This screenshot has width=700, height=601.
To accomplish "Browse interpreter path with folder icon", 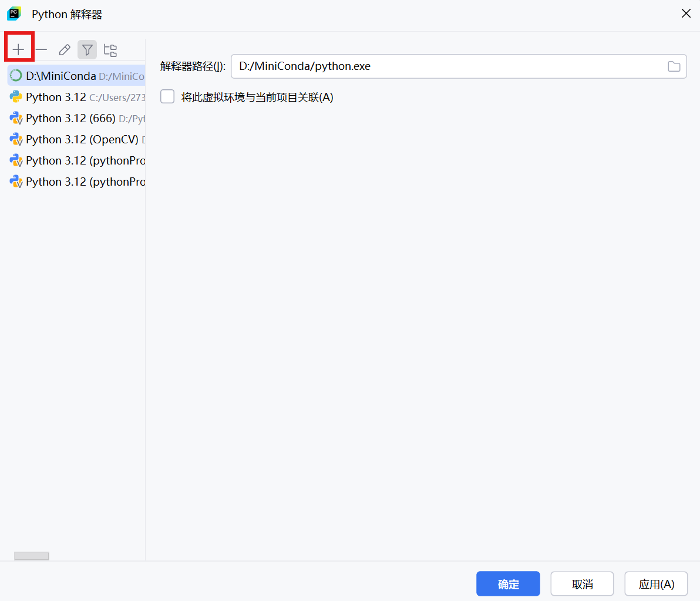I will [674, 66].
